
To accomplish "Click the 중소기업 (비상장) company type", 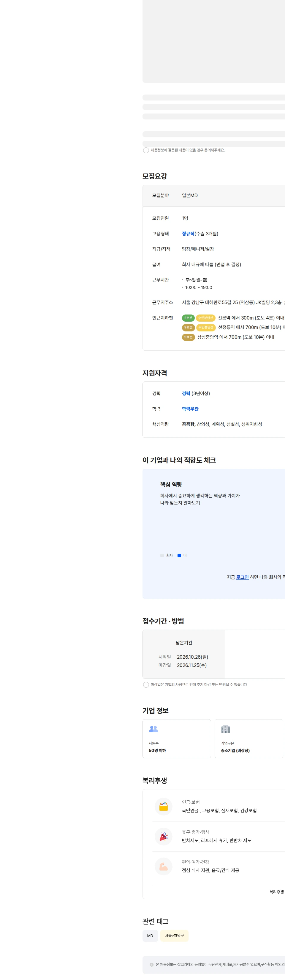I will (235, 751).
